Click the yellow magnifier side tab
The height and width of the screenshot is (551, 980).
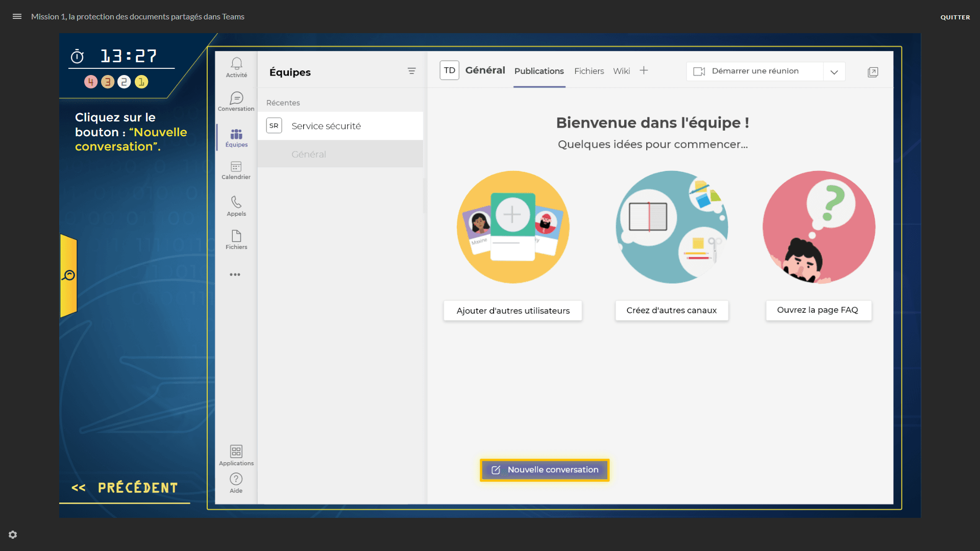tap(69, 275)
